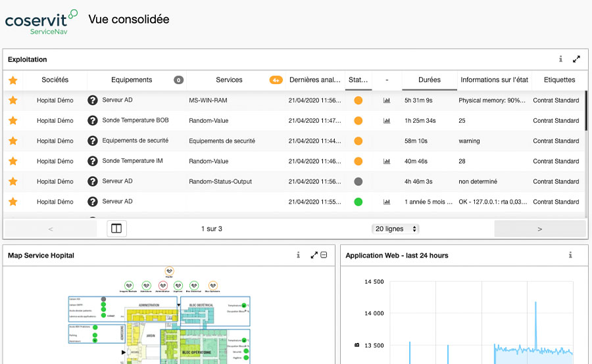The width and height of the screenshot is (592, 364).
Task: Click orange status dot in warning row
Action: (x=358, y=141)
